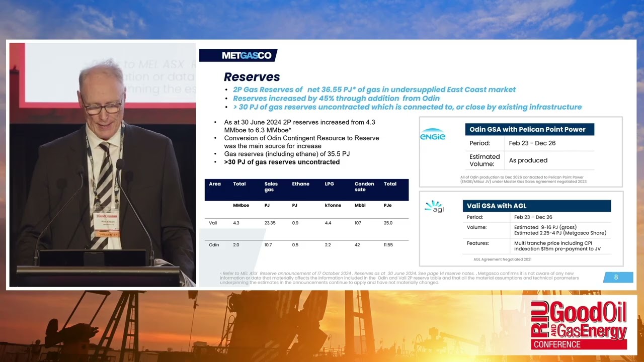
Task: Click the presenter video feed
Action: 102,164
